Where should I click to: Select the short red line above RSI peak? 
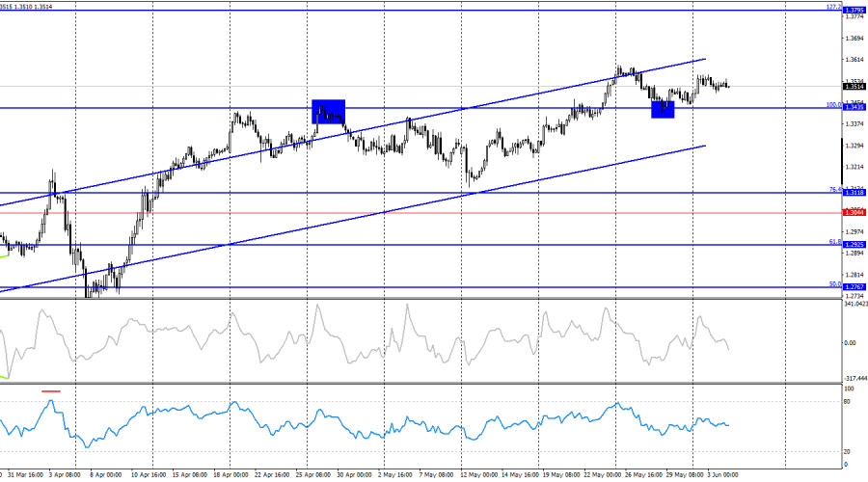click(x=51, y=391)
